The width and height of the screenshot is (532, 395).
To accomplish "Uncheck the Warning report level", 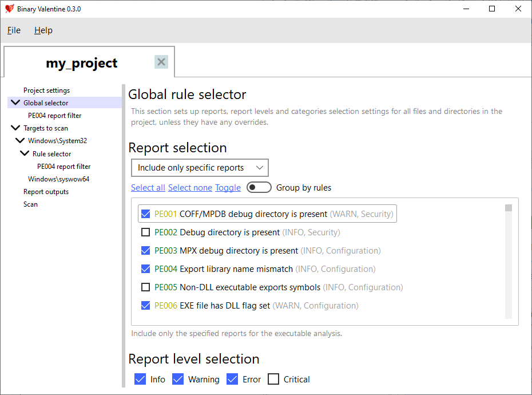I will (178, 379).
